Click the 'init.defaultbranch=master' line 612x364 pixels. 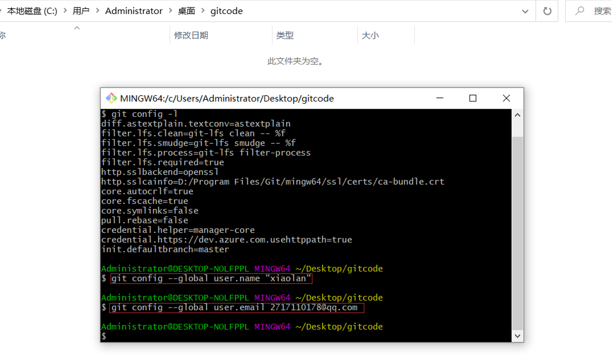point(165,249)
